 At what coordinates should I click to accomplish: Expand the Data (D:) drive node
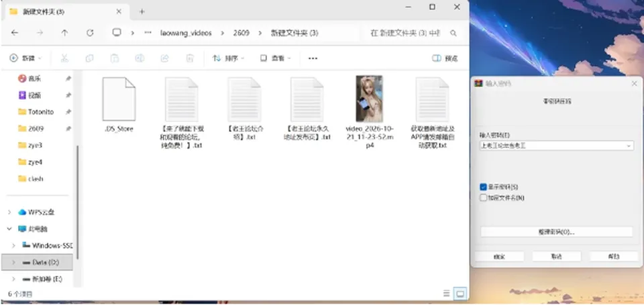pos(13,262)
